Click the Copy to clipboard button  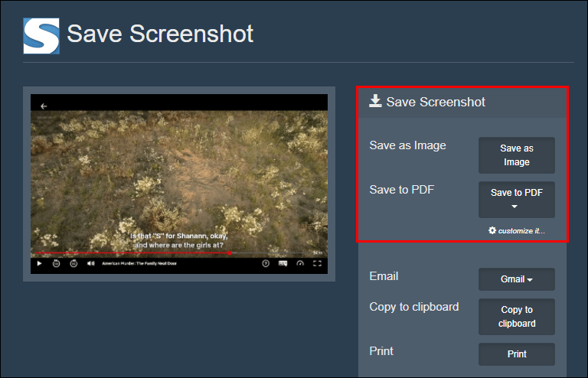click(517, 317)
